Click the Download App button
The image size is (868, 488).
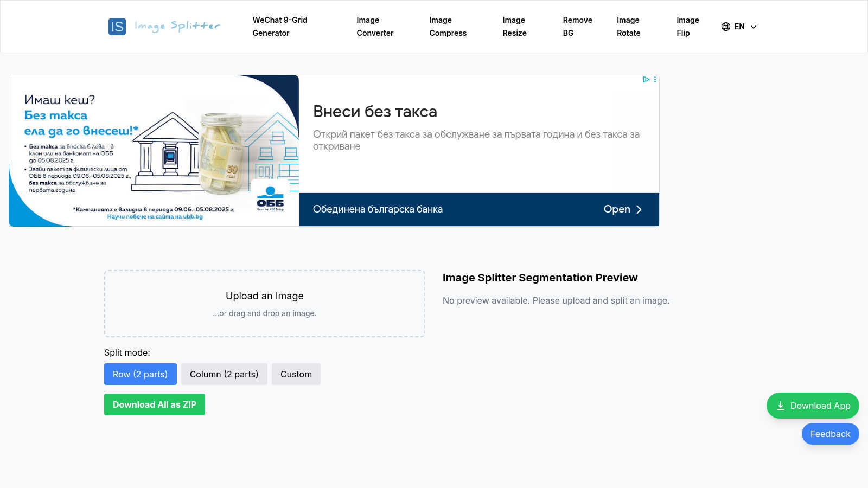(x=813, y=406)
